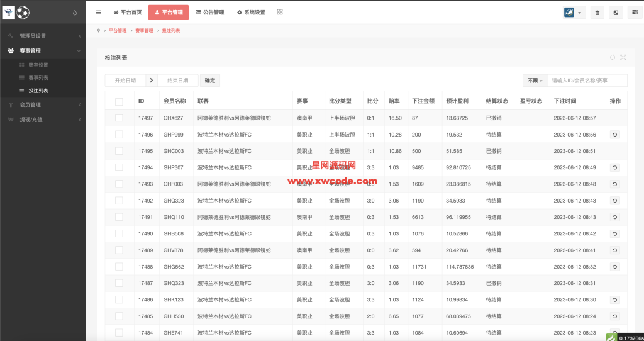Click the trash icon in the top bar

tap(597, 13)
